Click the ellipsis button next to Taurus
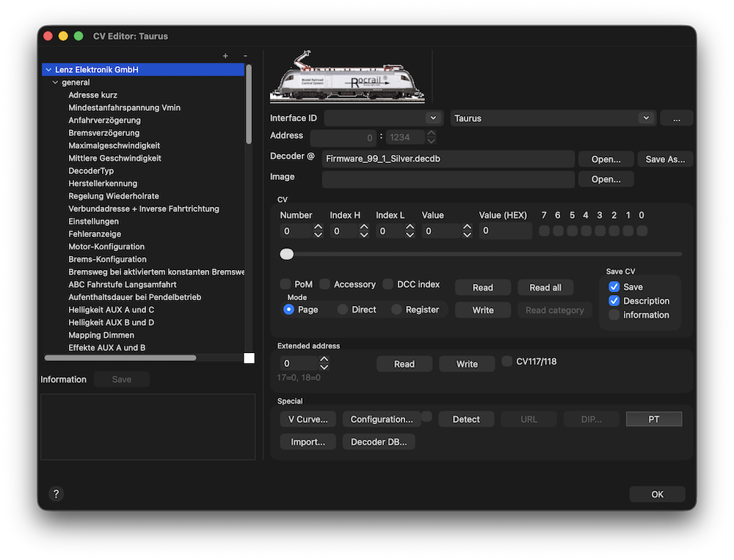The image size is (734, 560). [676, 118]
